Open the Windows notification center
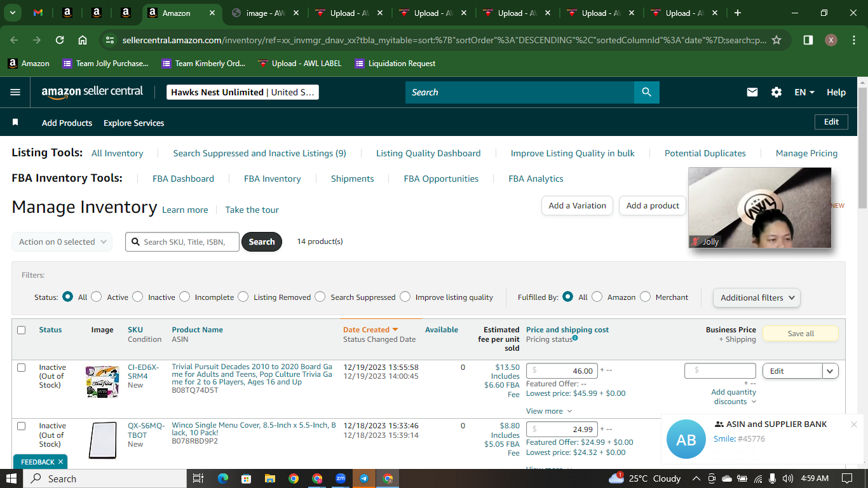The height and width of the screenshot is (488, 868). pos(846,478)
